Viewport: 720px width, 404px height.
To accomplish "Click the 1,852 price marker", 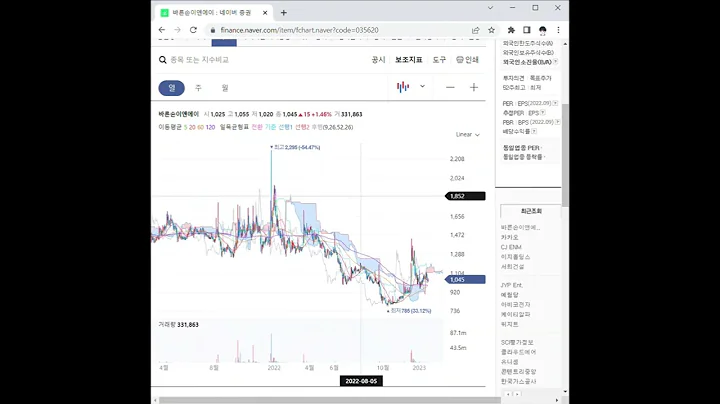I will coord(465,196).
